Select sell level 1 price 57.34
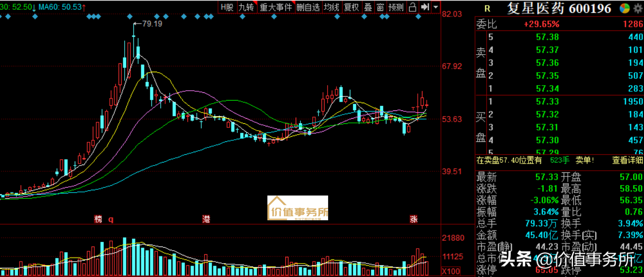This screenshot has width=644, height=277. pos(547,88)
